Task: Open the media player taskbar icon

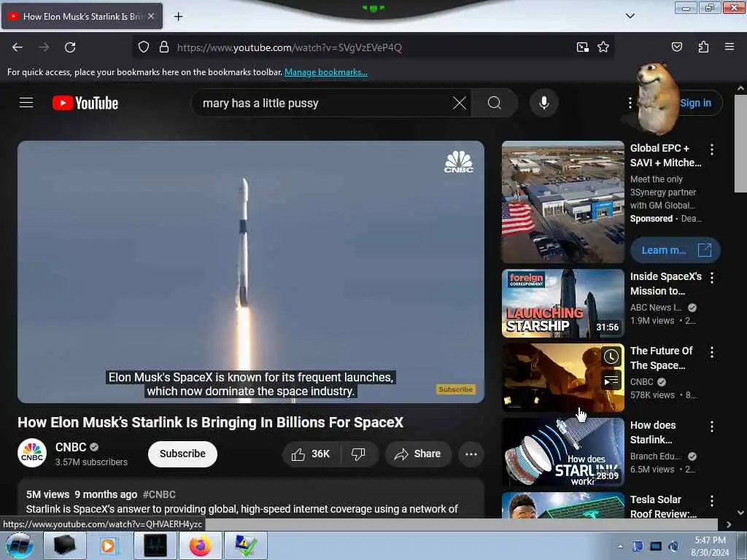Action: (109, 545)
